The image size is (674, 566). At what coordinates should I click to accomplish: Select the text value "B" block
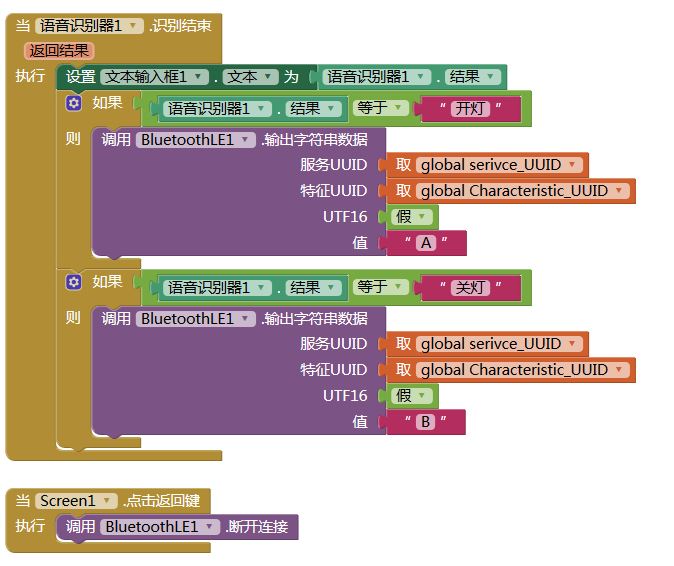click(x=426, y=422)
